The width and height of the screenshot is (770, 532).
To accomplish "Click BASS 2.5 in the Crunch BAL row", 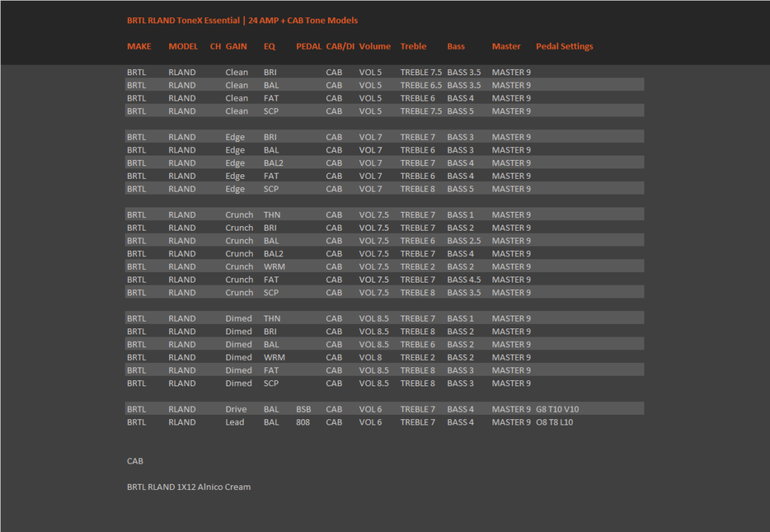I will point(463,240).
